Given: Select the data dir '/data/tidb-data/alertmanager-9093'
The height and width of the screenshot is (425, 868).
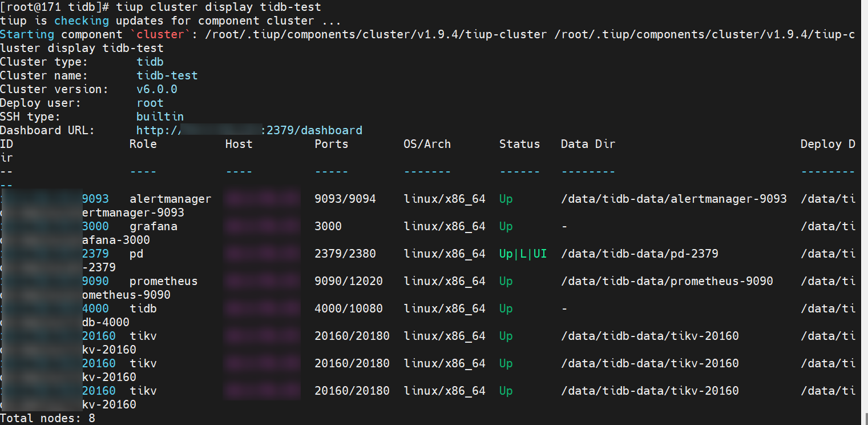Looking at the screenshot, I should 674,199.
